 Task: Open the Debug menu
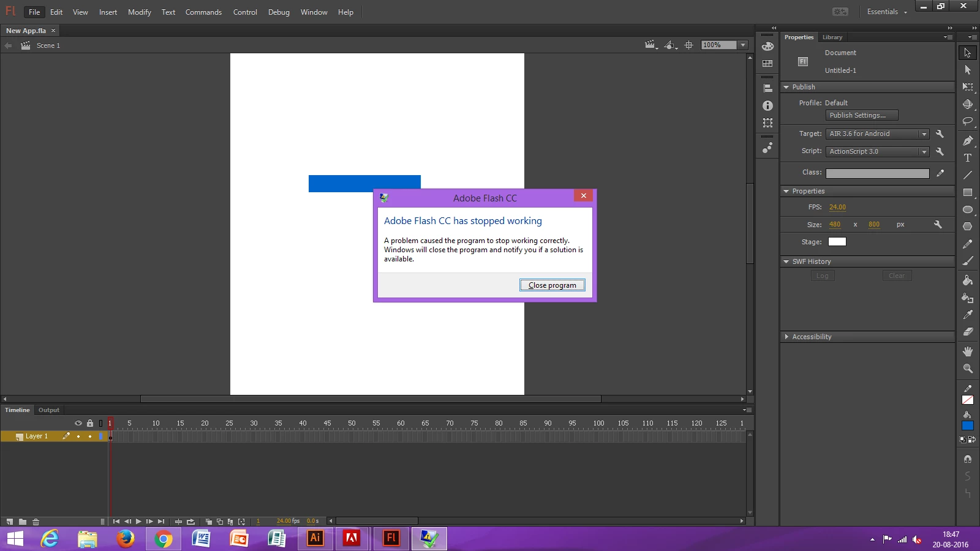coord(279,12)
